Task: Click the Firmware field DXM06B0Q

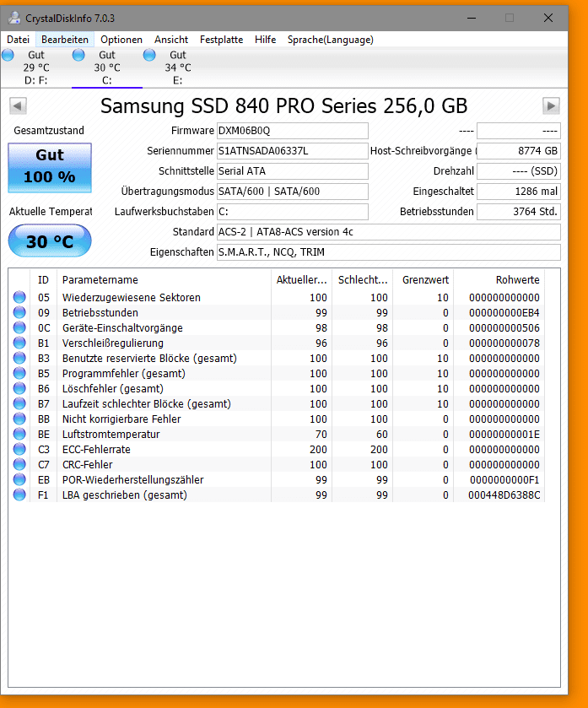Action: tap(293, 131)
